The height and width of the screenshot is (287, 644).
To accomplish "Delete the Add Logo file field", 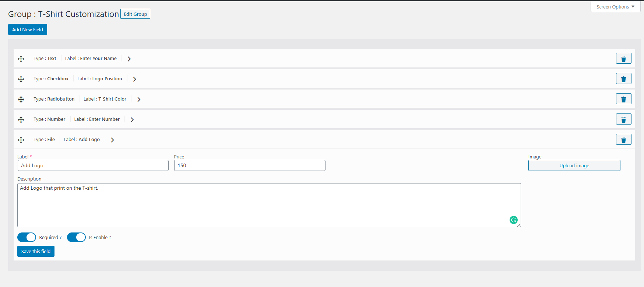I will (623, 140).
